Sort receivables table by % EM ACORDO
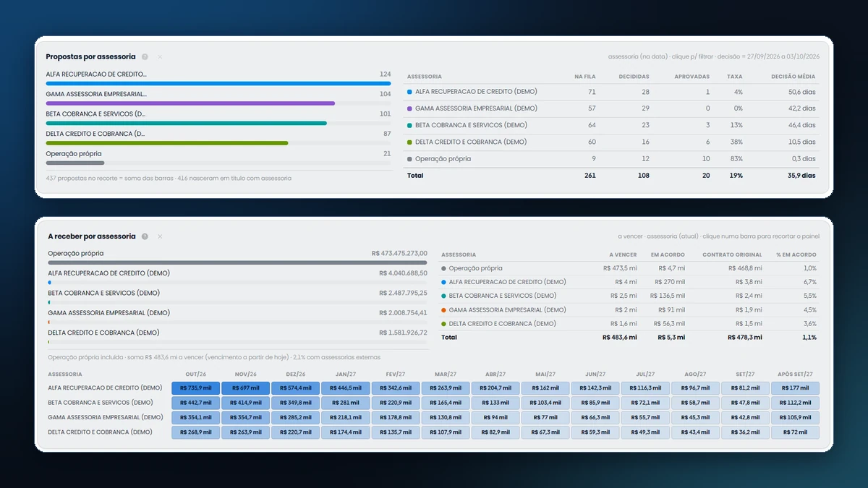 tap(798, 254)
